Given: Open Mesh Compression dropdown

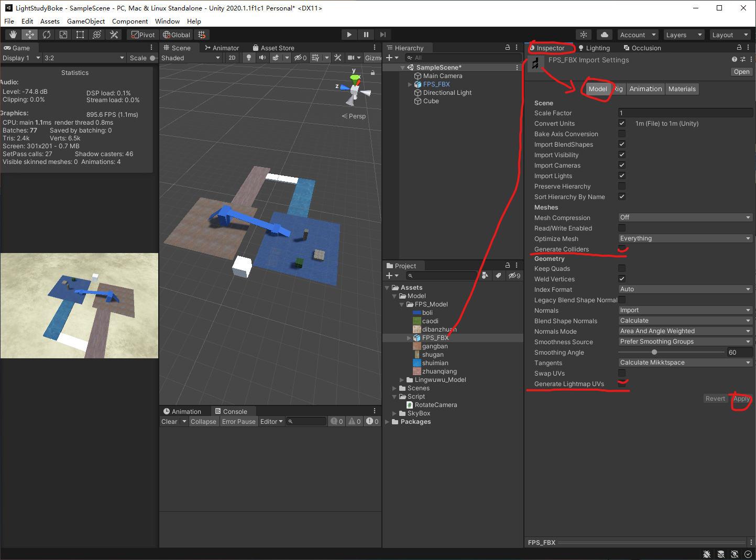Looking at the screenshot, I should coord(685,217).
